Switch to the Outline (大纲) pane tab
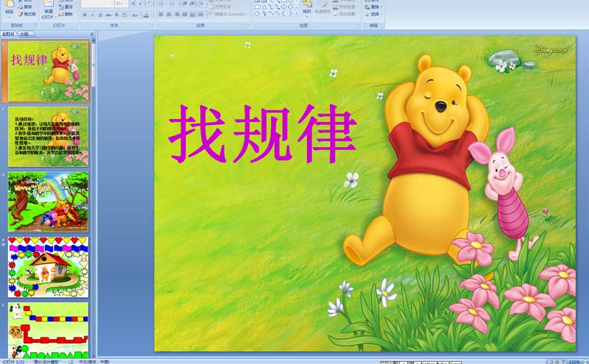This screenshot has height=364, width=589. [24, 34]
